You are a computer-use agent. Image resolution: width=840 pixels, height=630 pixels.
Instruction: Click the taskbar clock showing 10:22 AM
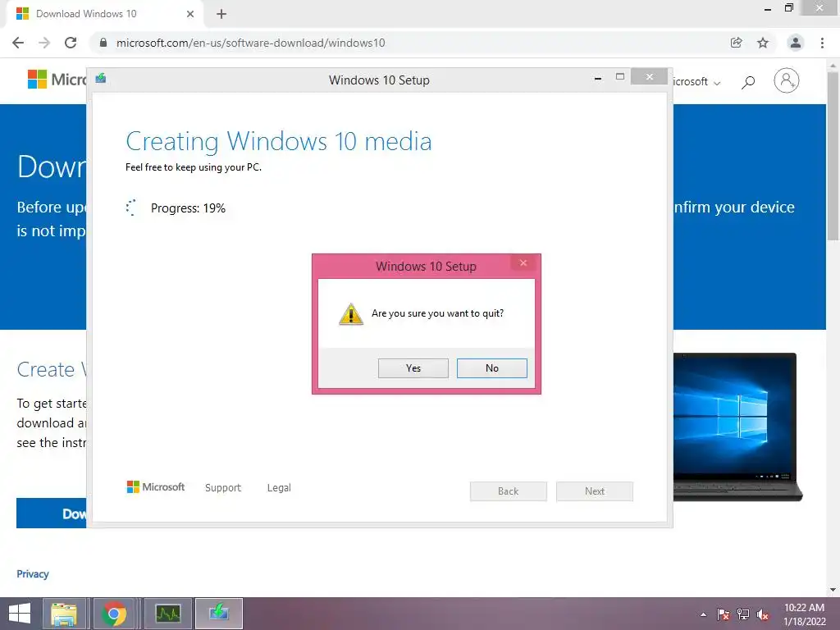(805, 614)
